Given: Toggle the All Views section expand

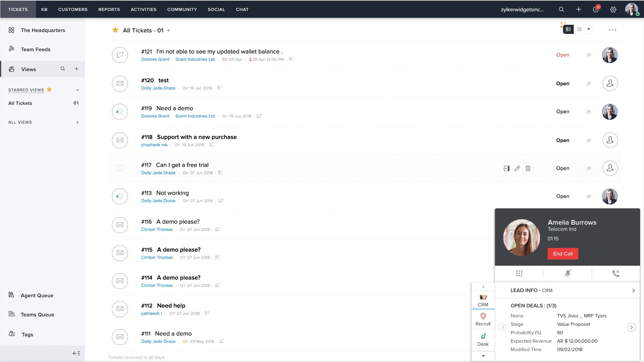Looking at the screenshot, I should click(x=78, y=122).
